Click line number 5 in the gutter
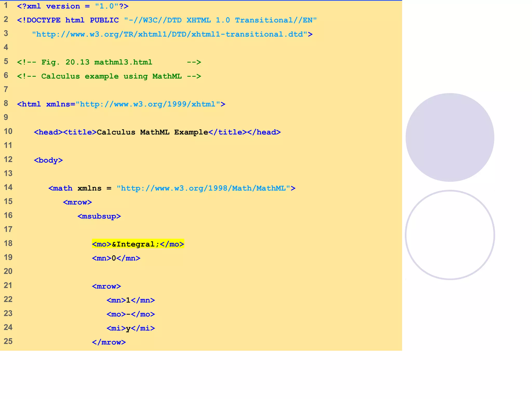Viewport: 532px width, 399px height. 6,61
